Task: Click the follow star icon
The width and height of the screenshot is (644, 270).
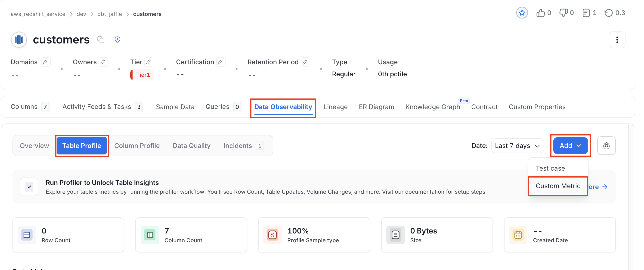Action: pos(522,13)
